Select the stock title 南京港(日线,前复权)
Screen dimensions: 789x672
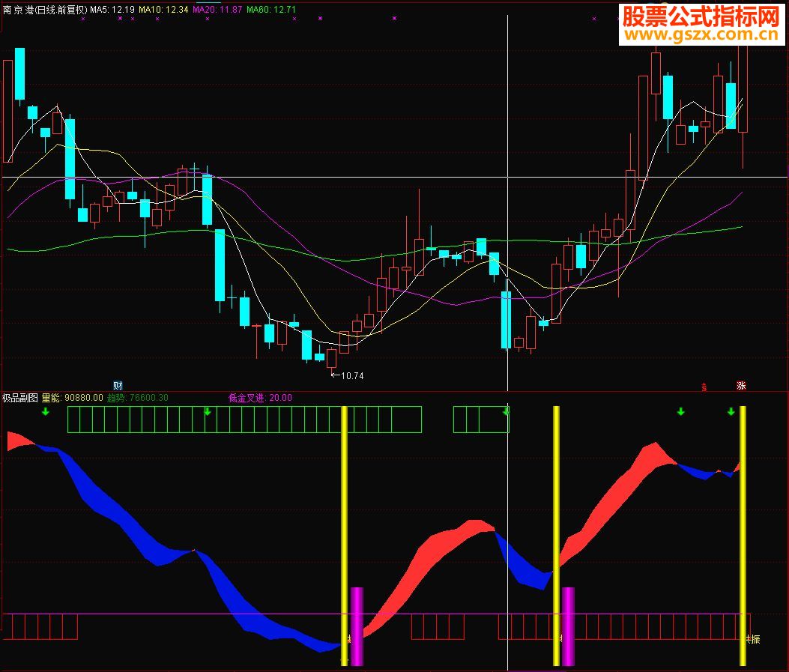click(45, 10)
